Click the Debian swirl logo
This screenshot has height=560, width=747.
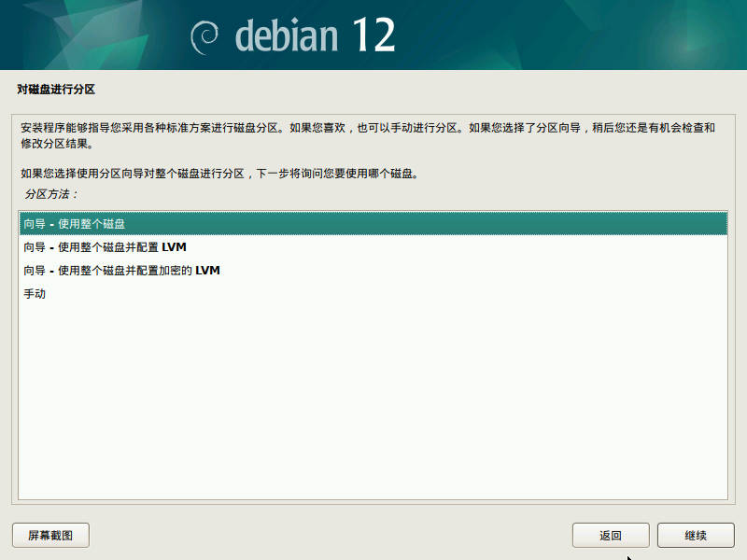click(x=204, y=37)
